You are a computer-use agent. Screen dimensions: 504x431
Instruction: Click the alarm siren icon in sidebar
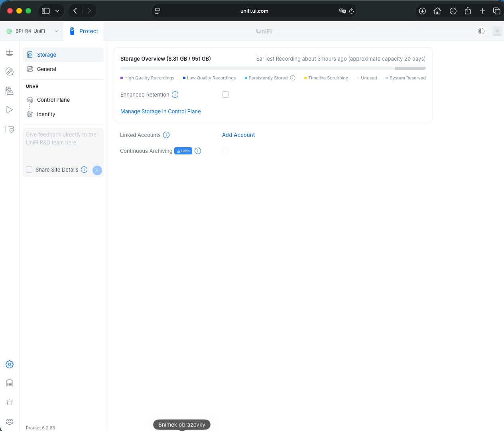(10, 403)
